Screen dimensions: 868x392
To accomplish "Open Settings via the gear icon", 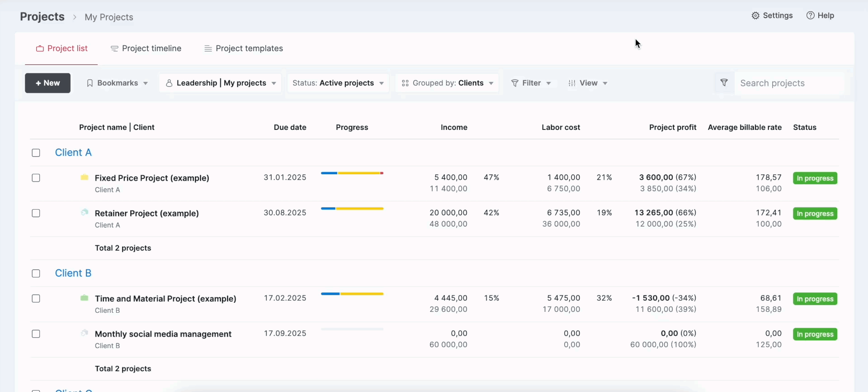I will pyautogui.click(x=755, y=16).
